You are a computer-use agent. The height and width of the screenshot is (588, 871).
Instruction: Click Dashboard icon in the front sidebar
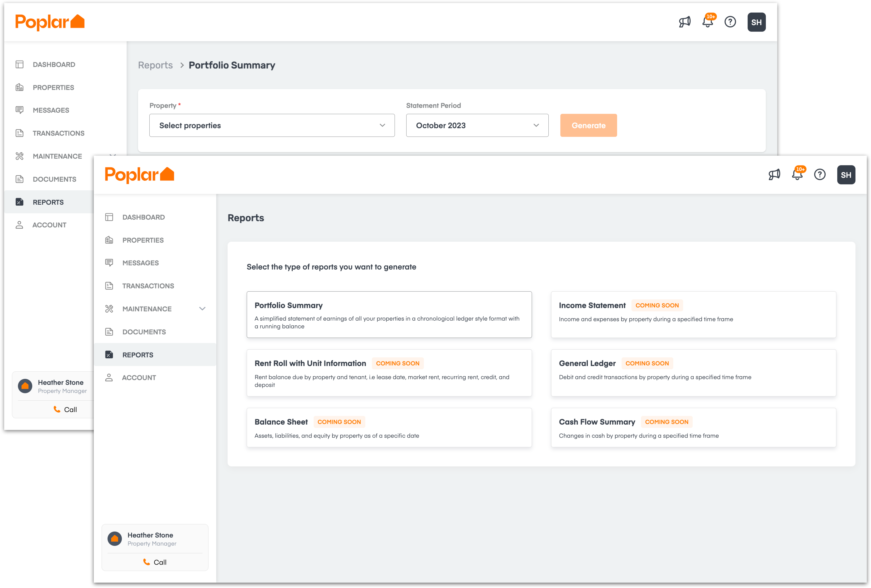pyautogui.click(x=109, y=217)
